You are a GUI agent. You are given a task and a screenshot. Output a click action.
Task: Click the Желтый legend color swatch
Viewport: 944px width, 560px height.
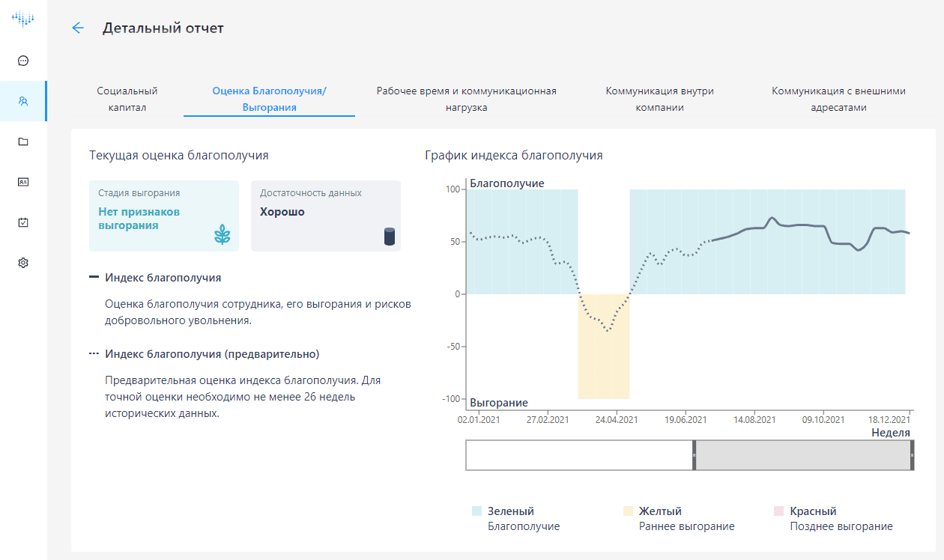click(628, 511)
